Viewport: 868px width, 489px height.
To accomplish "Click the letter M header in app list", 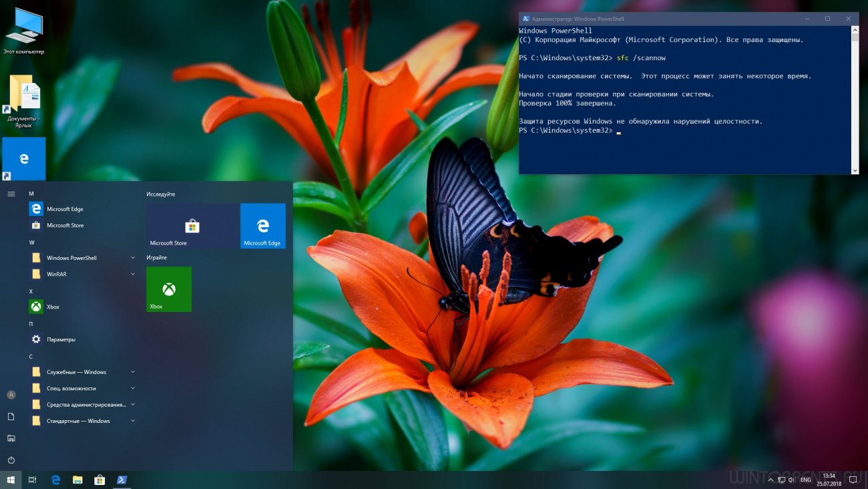I will coord(31,194).
